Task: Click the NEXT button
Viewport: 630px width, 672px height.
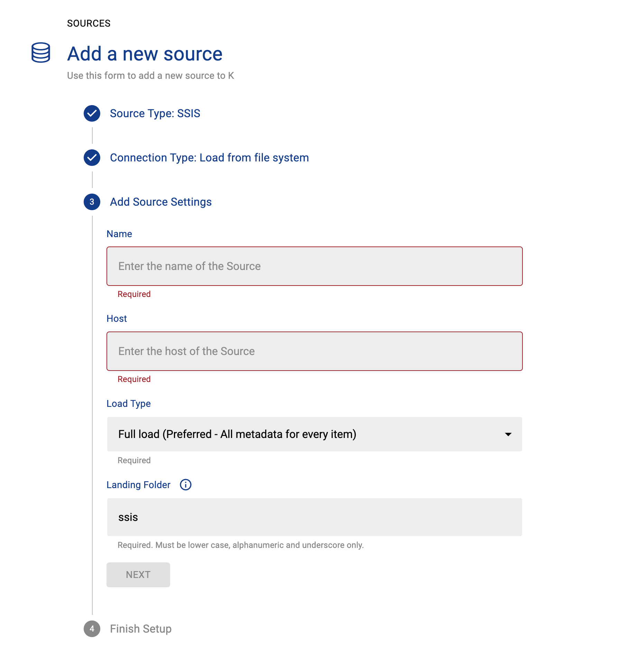Action: coord(138,575)
